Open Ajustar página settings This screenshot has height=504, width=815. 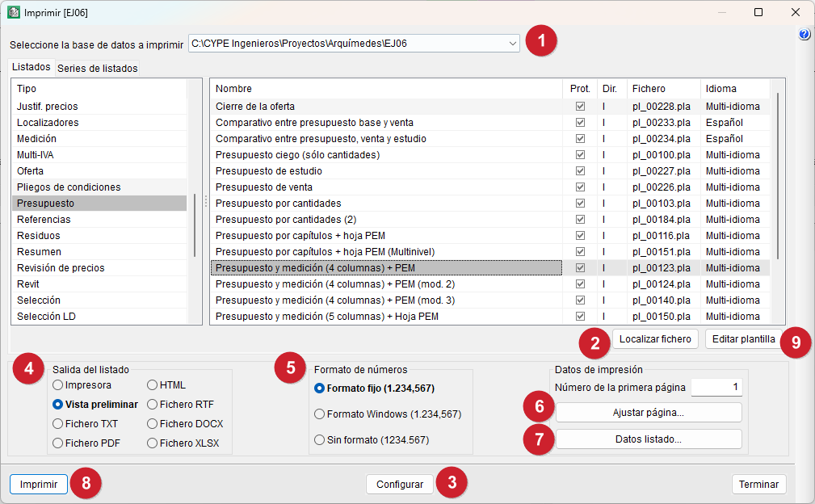[648, 413]
